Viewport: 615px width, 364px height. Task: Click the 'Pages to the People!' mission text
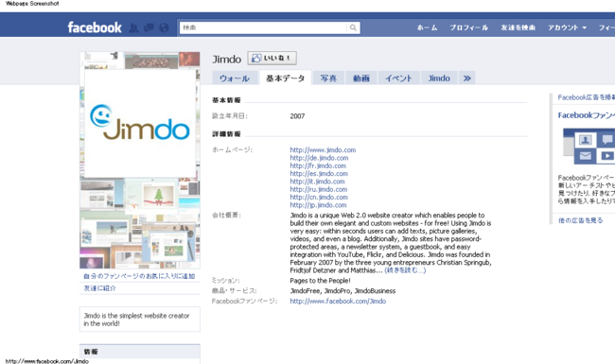pos(320,281)
